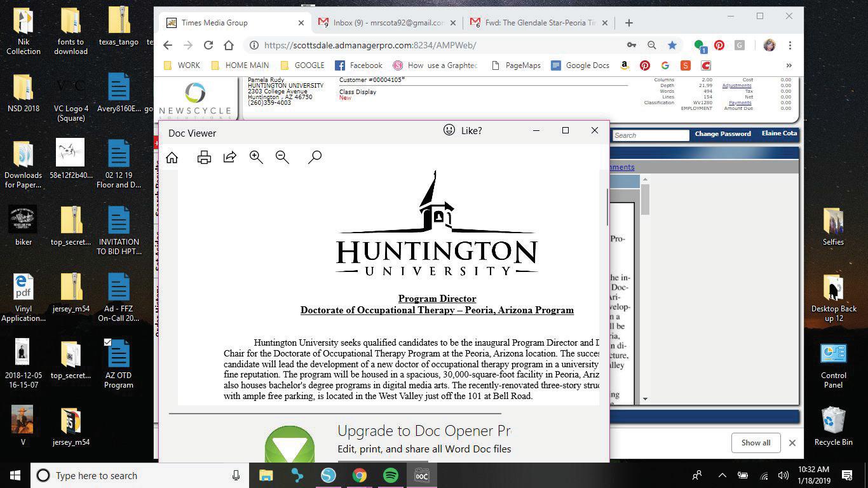Select the biker image on desktop
The height and width of the screenshot is (488, 868).
24,226
